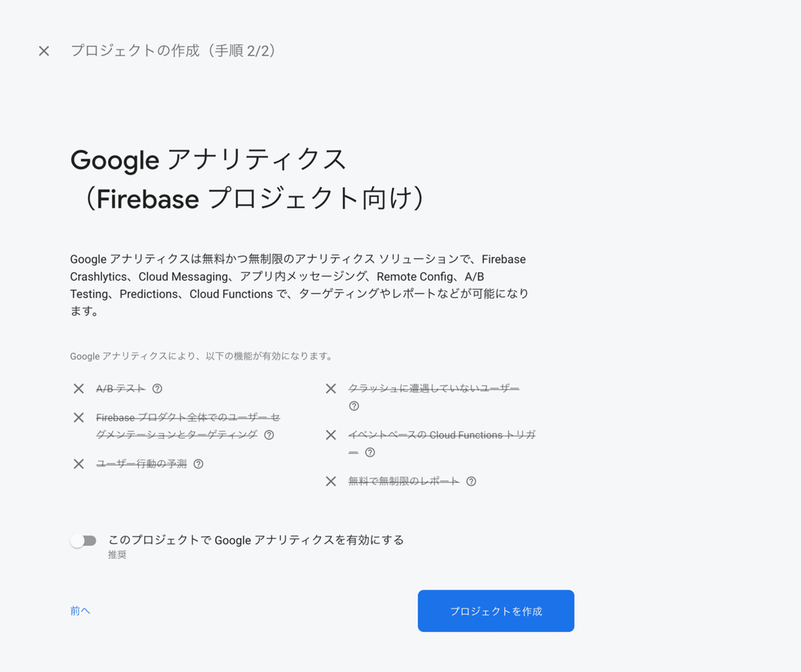Click the X beside ユーザーセグメンテーションとターゲティング
801x672 pixels.
78,417
